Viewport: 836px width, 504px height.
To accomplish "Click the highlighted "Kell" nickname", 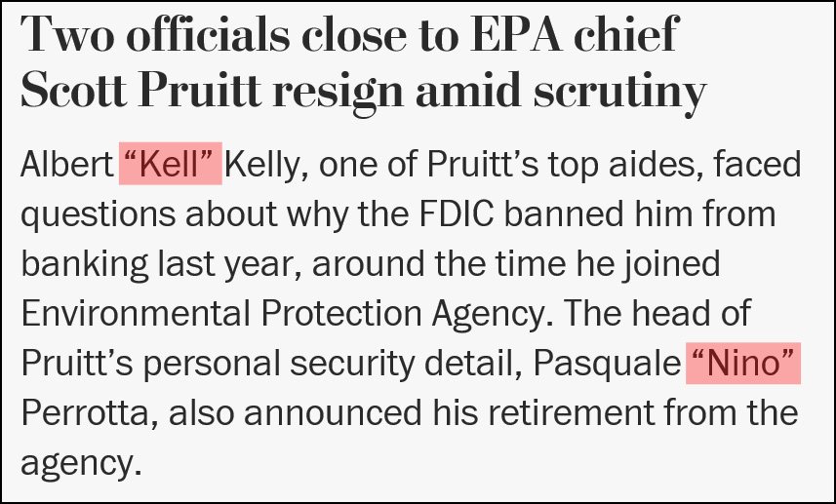I will tap(171, 165).
